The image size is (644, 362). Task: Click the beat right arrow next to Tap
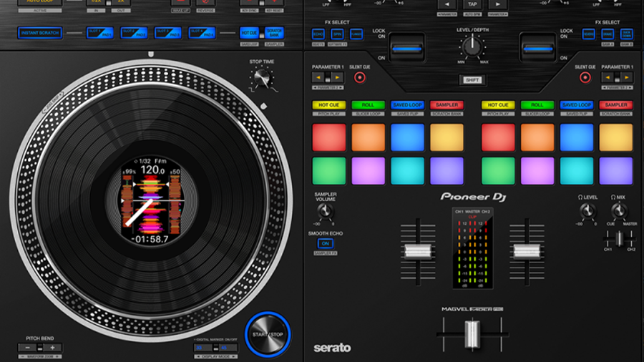pos(498,4)
